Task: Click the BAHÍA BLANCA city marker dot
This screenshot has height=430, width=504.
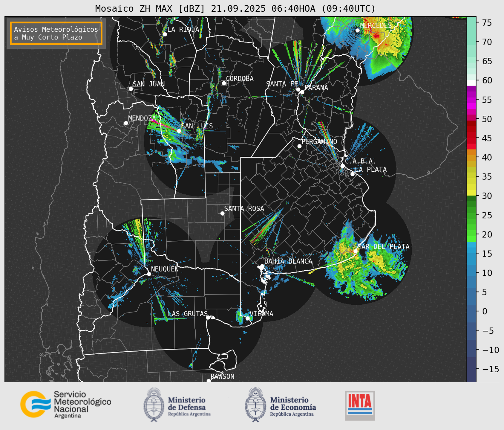Action: click(262, 266)
